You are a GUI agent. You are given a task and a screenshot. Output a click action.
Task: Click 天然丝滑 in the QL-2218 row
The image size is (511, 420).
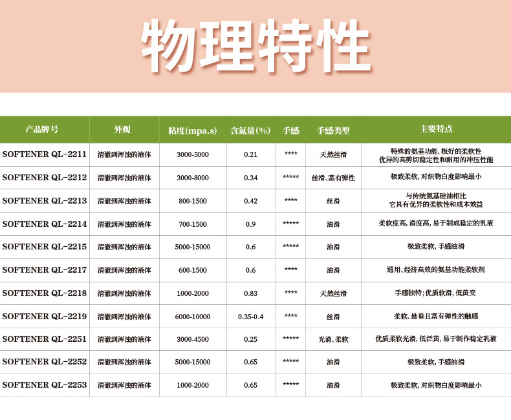pos(333,293)
